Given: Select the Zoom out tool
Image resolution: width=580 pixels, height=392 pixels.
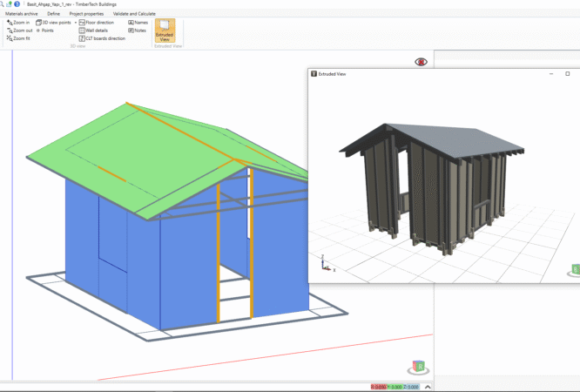Looking at the screenshot, I should coord(18,30).
